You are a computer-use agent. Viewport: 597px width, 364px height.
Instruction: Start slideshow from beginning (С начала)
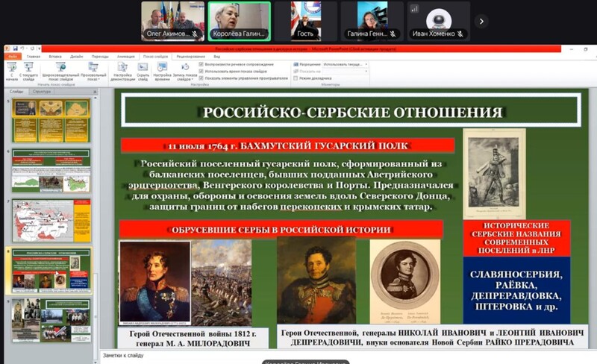(12, 72)
